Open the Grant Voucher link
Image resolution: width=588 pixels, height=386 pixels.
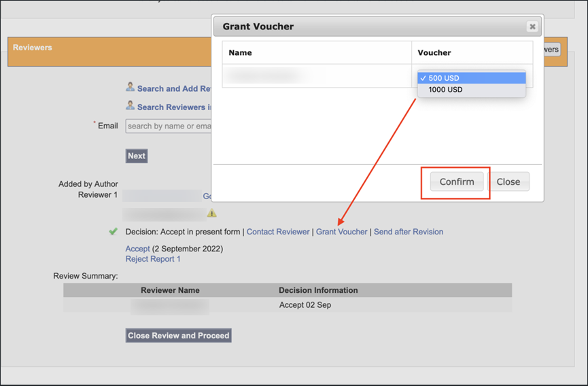341,232
